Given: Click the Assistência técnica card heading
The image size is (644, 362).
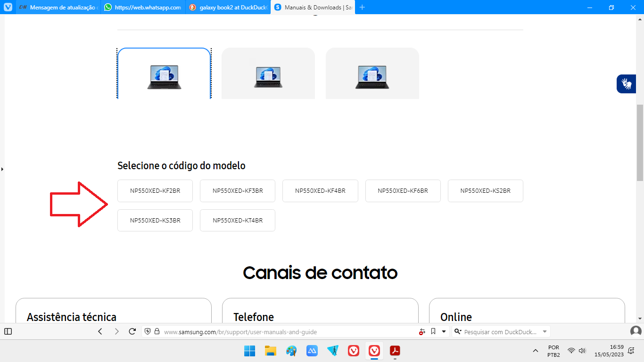Looking at the screenshot, I should click(x=72, y=317).
